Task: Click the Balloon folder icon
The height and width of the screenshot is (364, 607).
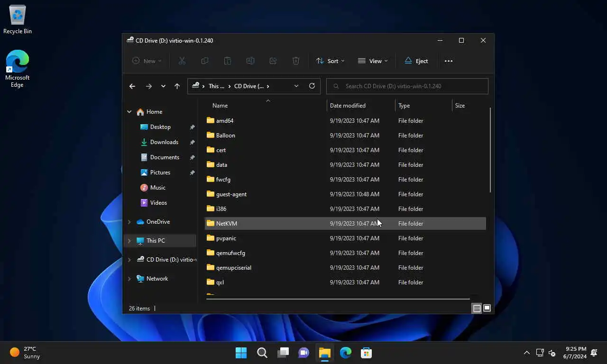Action: (x=211, y=135)
